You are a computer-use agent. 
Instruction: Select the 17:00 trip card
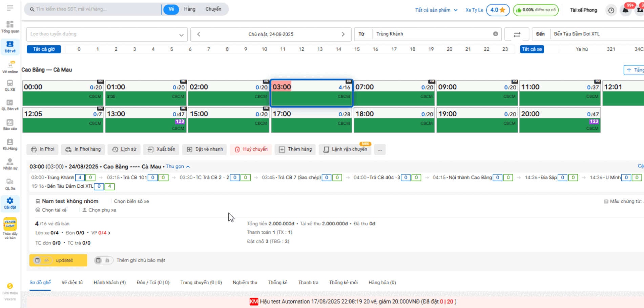click(x=311, y=120)
